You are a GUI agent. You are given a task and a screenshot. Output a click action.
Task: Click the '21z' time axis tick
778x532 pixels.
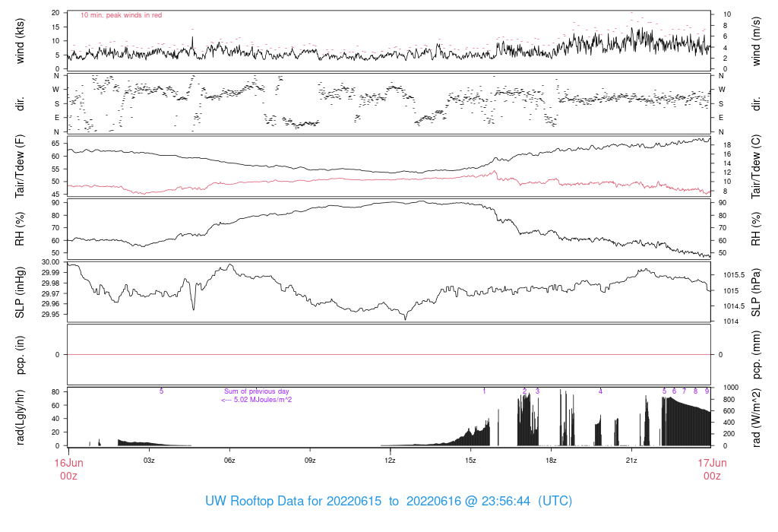click(x=631, y=461)
